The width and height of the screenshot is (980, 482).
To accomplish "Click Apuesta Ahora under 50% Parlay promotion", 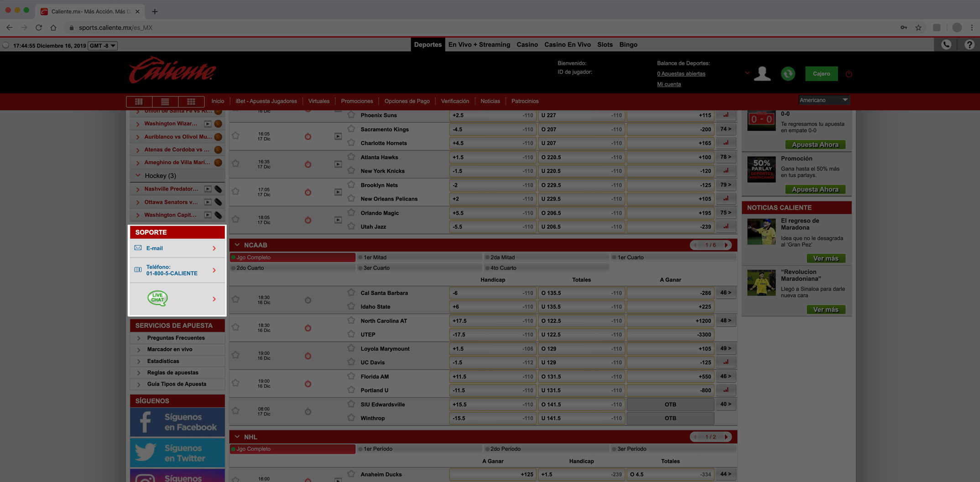I will (815, 189).
